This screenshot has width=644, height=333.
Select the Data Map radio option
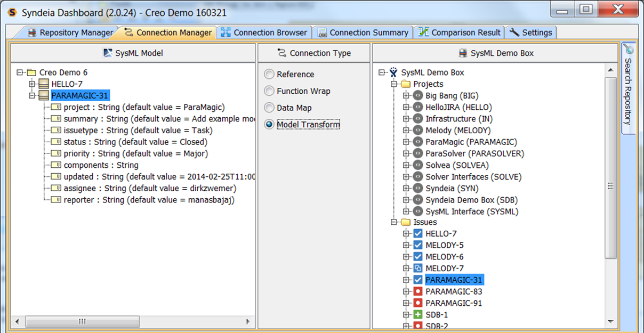[x=269, y=108]
